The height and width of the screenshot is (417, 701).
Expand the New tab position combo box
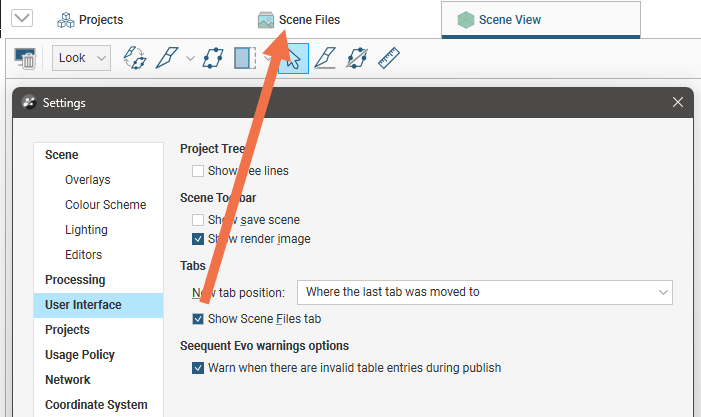coord(484,292)
